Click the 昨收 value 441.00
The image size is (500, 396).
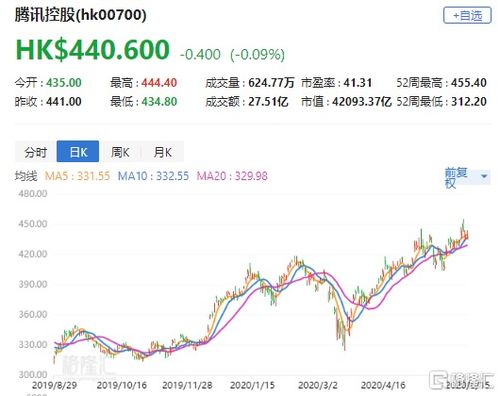64,102
